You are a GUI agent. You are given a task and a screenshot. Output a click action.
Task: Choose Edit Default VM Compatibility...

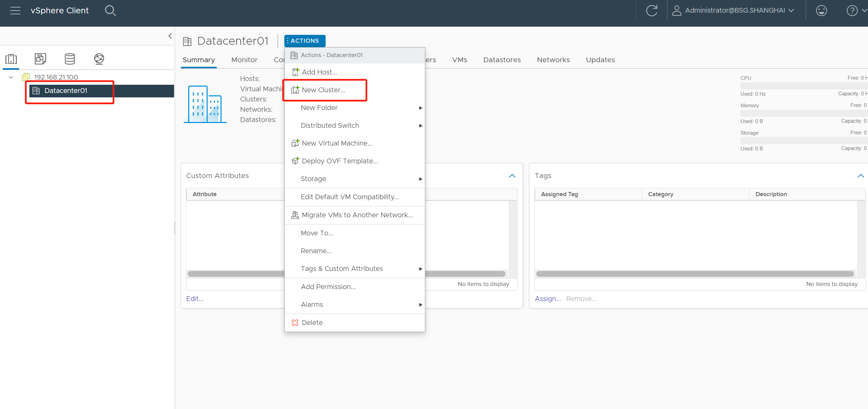355,197
